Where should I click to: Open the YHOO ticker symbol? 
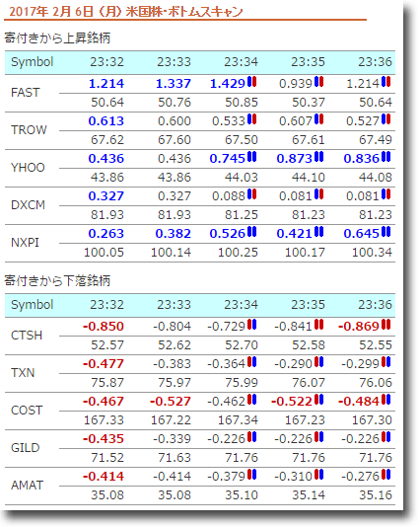[28, 168]
